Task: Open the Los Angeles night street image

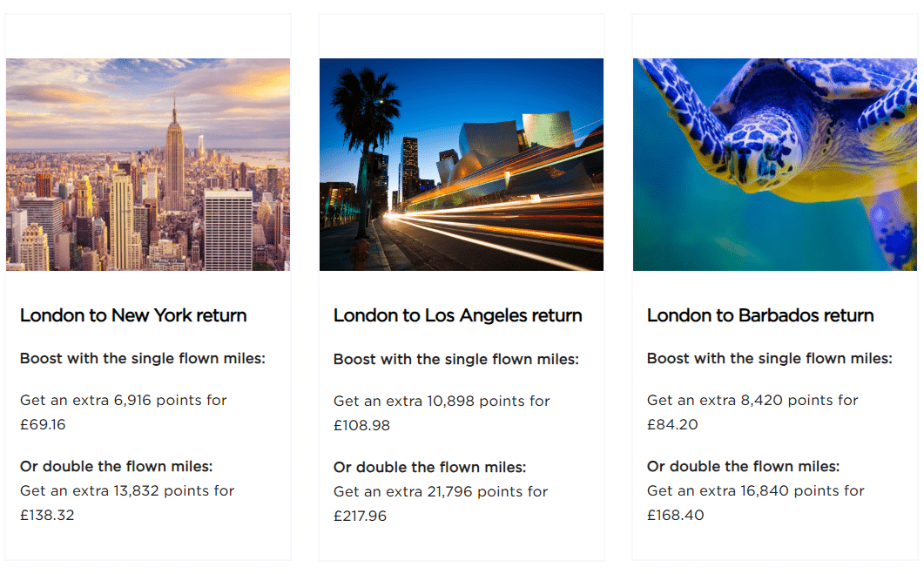Action: 462,165
